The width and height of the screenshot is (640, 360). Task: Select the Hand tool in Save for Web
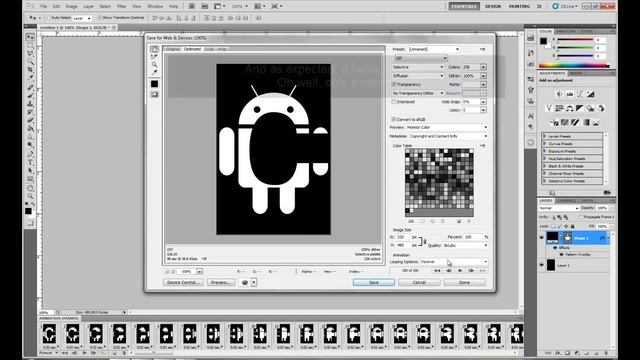click(x=154, y=49)
